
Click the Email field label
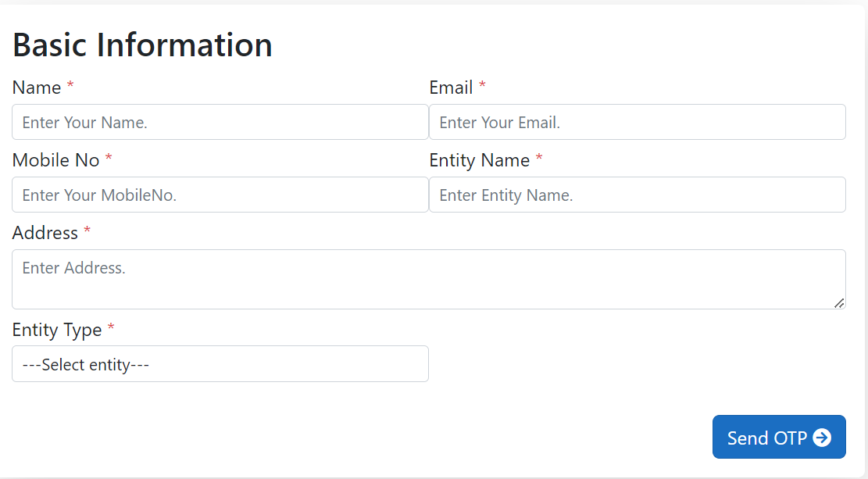(x=451, y=88)
